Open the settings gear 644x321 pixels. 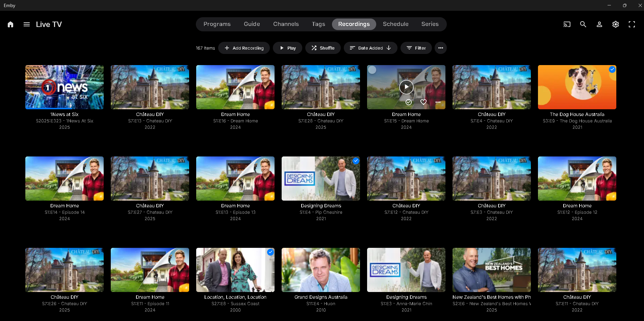[x=616, y=24]
